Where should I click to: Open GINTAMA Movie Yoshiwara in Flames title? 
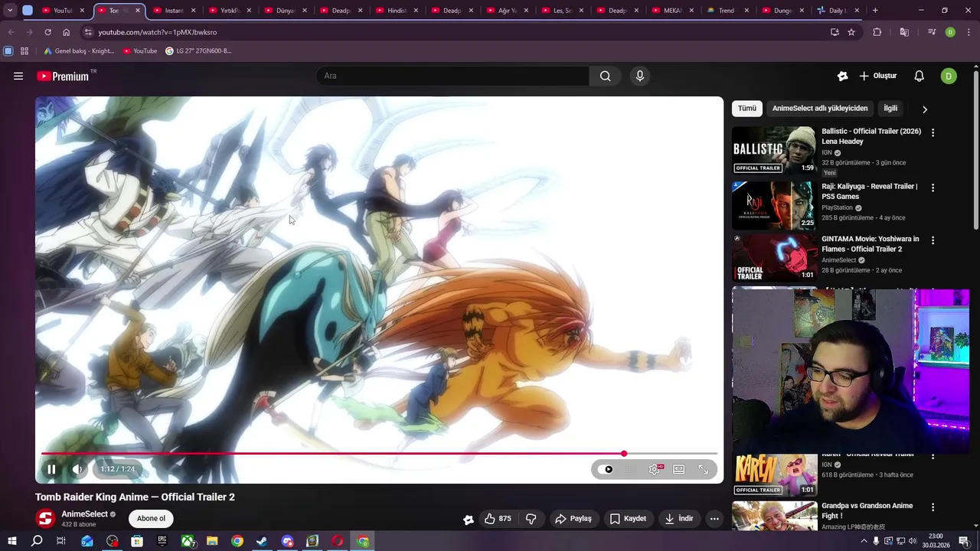tap(871, 244)
